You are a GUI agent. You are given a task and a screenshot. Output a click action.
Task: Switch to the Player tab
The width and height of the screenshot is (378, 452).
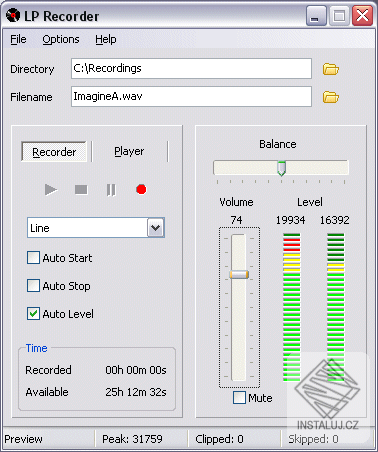point(129,151)
